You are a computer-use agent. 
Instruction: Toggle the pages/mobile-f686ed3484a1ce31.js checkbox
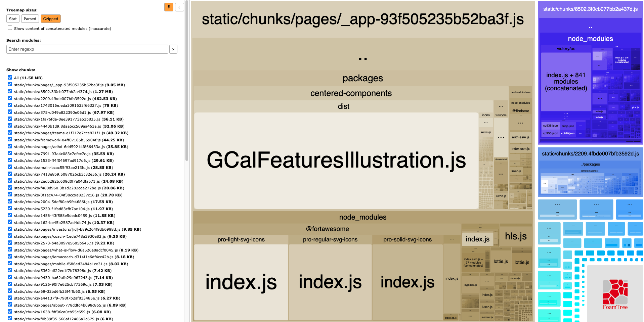(x=10, y=264)
